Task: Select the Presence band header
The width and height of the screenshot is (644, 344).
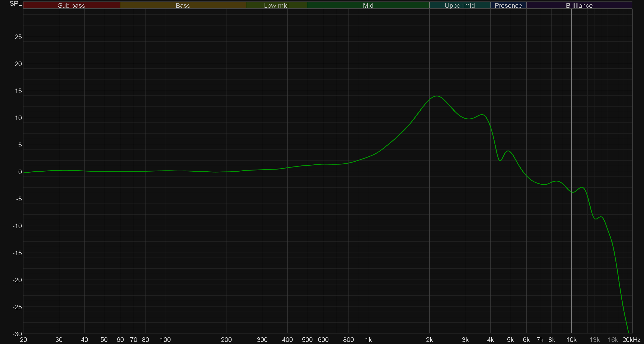Action: click(x=508, y=5)
